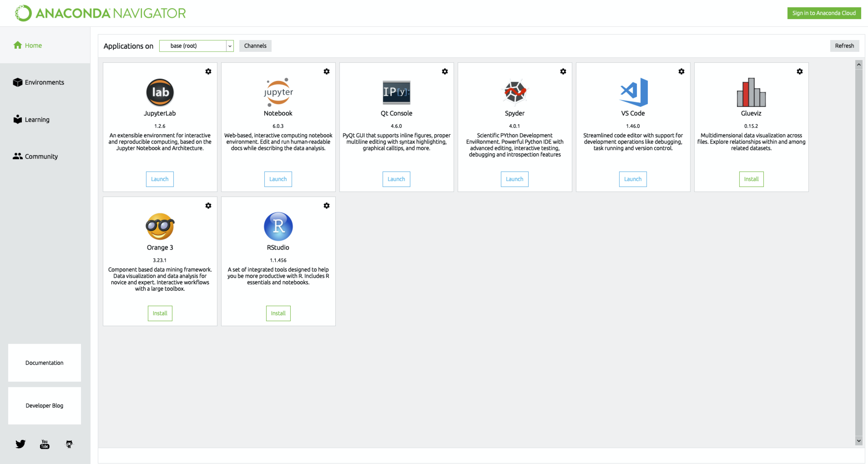Click scrollbar down arrow in applications pane
The width and height of the screenshot is (868, 464).
(859, 440)
